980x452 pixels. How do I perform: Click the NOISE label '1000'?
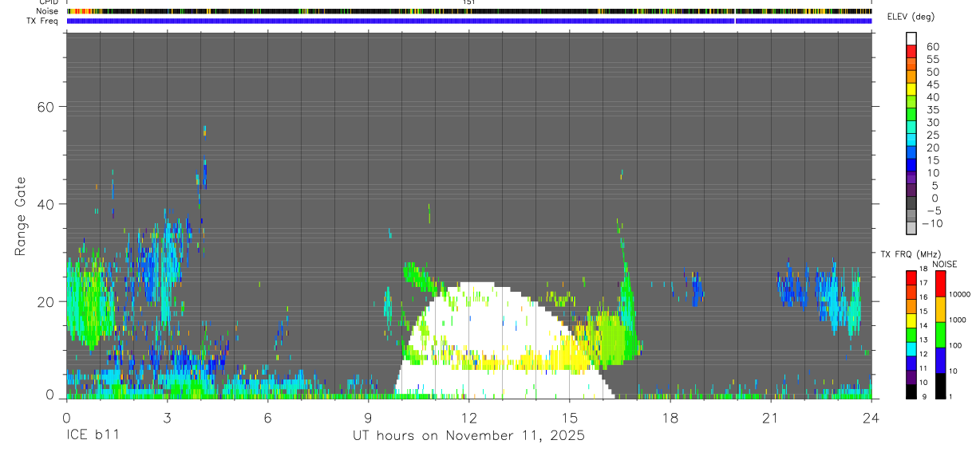click(958, 320)
